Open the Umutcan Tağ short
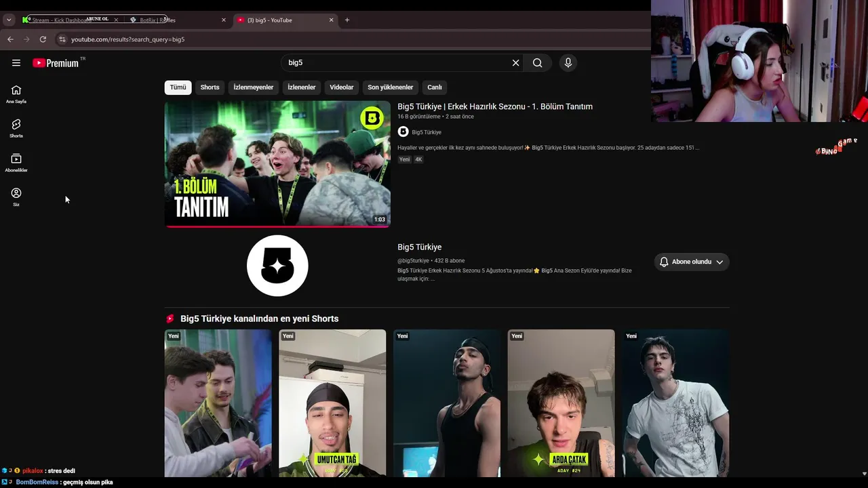868x488 pixels. (332, 403)
